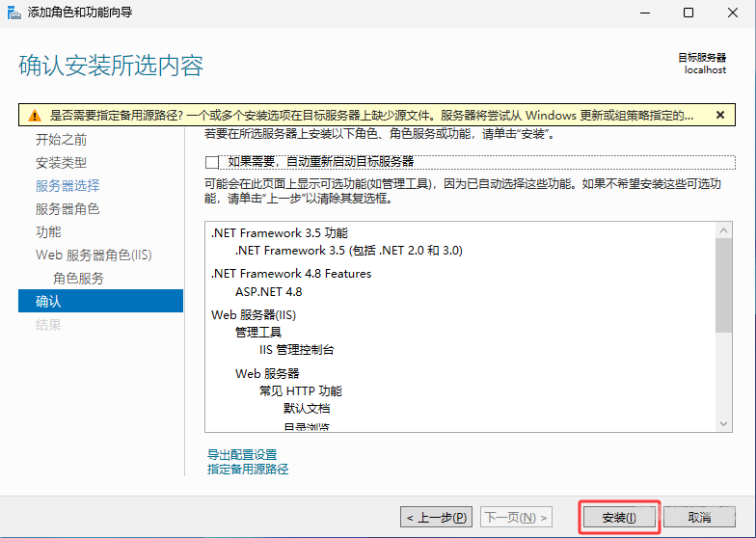The image size is (756, 538).
Task: Select '.NET Framework 4.8 Features' entry
Action: click(291, 274)
